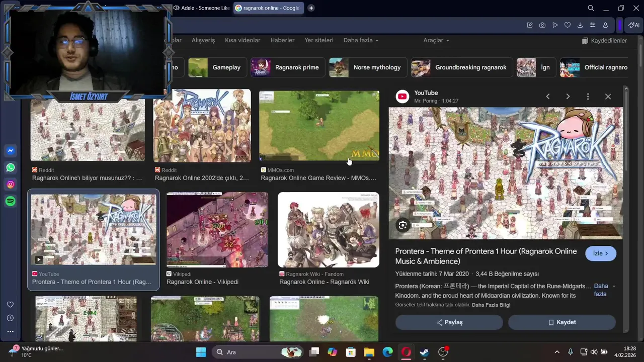
Task: Click the İzle watch button
Action: [x=601, y=253]
